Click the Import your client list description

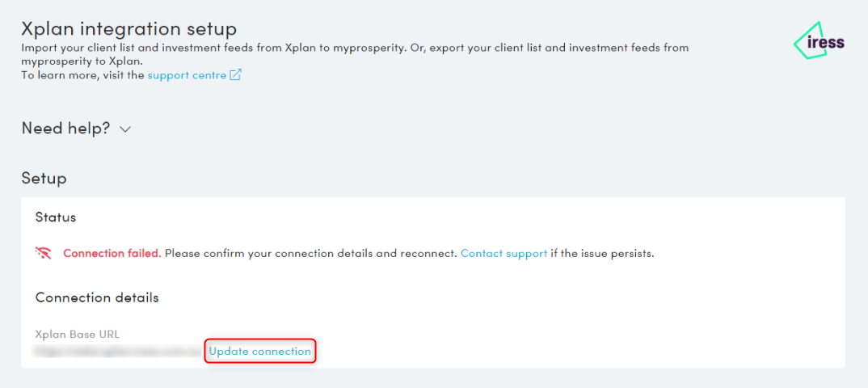[x=202, y=48]
